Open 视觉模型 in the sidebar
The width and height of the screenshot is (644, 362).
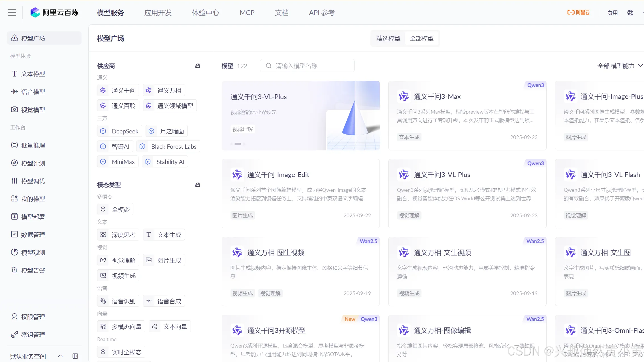coord(44,110)
